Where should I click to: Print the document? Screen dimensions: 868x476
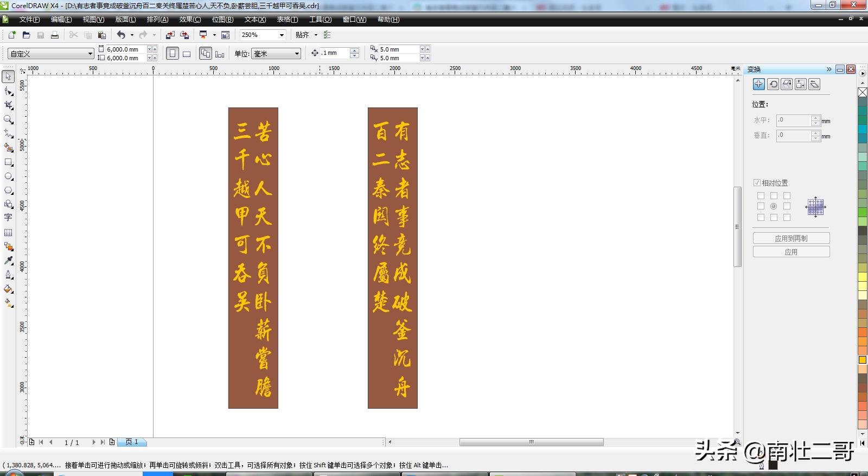pos(54,35)
